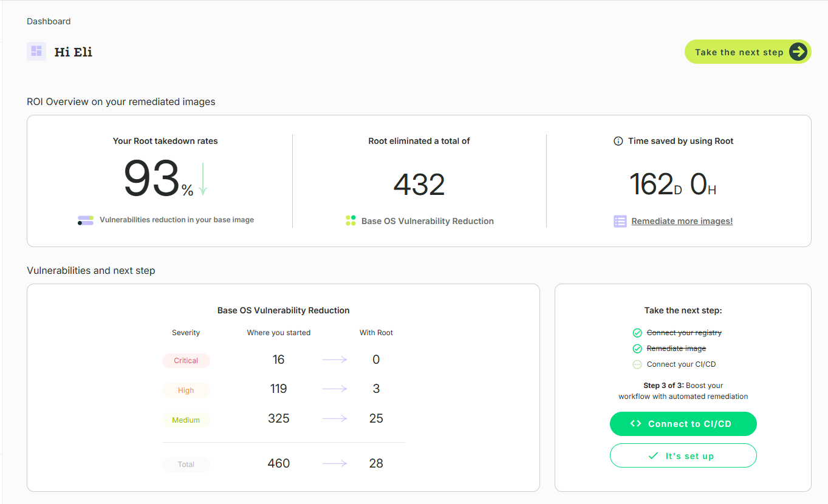Image resolution: width=828 pixels, height=504 pixels.
Task: Click the arrow in the Total row
Action: click(335, 463)
